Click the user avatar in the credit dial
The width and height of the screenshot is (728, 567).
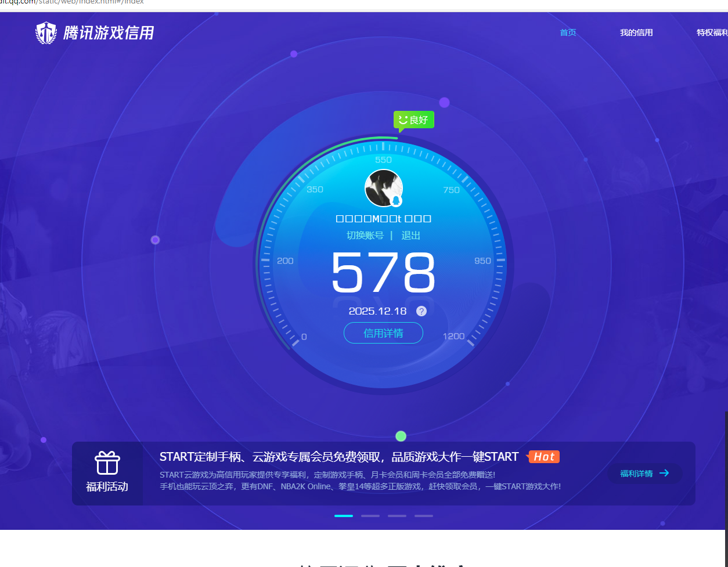(x=384, y=188)
